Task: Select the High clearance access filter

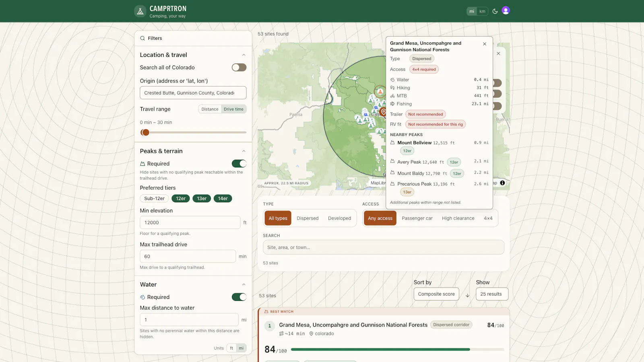Action: click(458, 218)
